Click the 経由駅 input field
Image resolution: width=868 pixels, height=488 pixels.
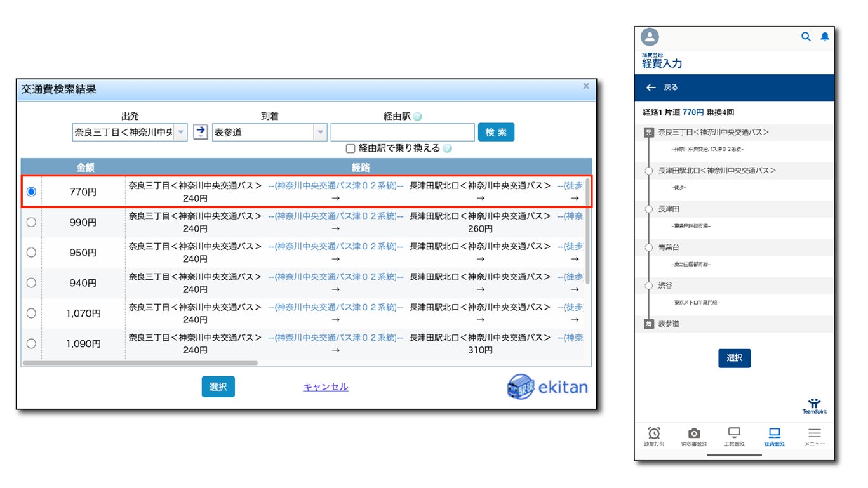coord(403,132)
